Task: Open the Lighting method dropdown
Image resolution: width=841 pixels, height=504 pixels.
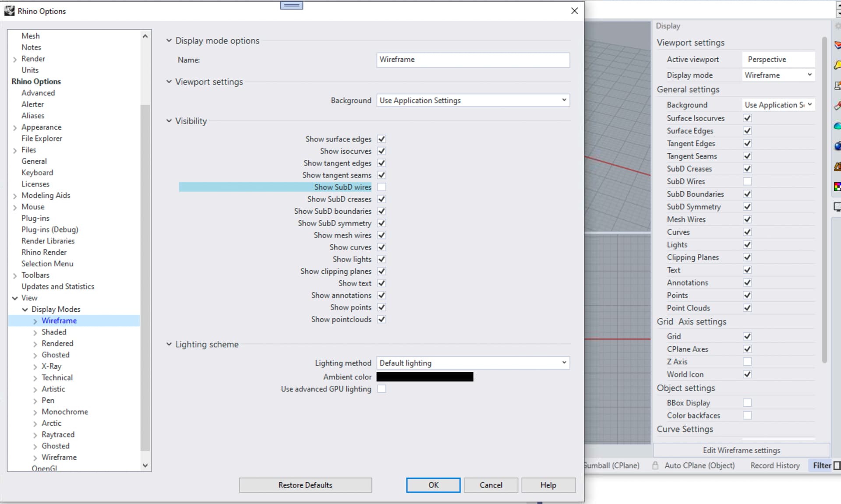Action: (x=473, y=363)
